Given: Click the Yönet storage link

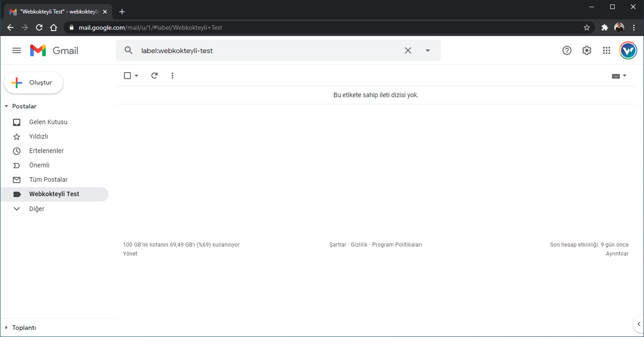Looking at the screenshot, I should [x=130, y=254].
